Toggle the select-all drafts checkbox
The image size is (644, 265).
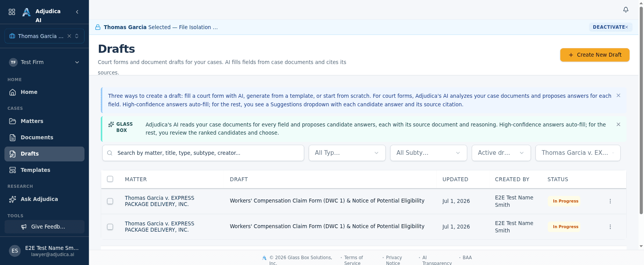click(110, 179)
